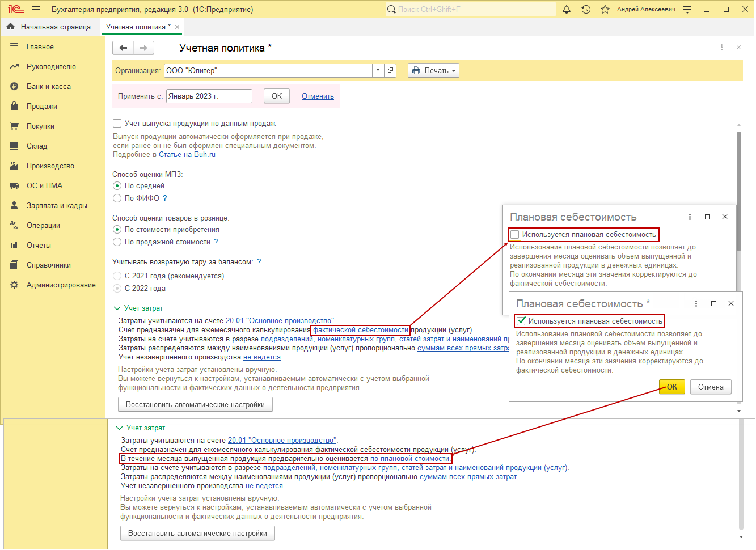Screen dimensions: 756x550
Task: Go back with left arrow button
Action: [x=123, y=48]
